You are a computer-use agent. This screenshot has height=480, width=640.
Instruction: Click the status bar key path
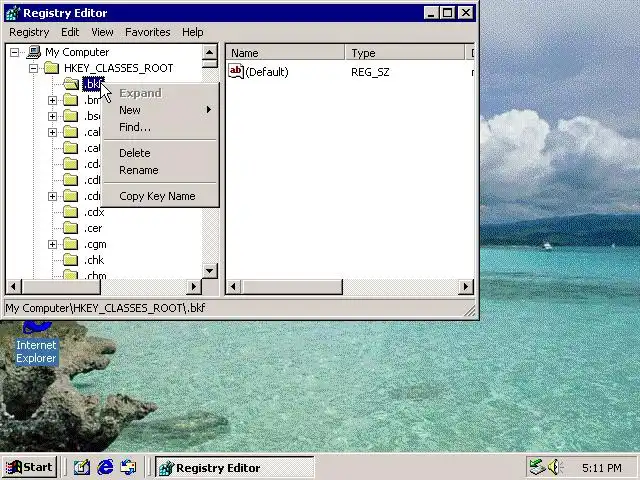pyautogui.click(x=105, y=308)
